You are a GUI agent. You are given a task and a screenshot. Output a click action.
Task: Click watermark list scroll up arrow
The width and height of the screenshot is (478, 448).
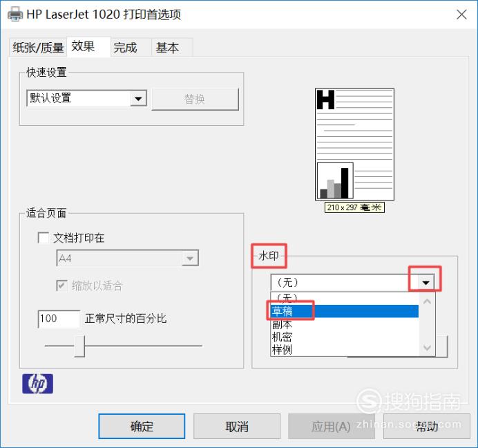[427, 301]
